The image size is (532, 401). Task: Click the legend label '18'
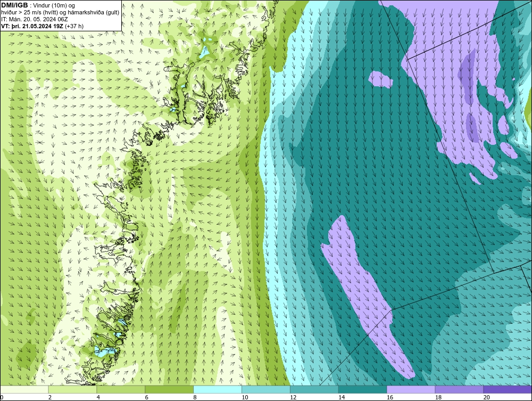[x=438, y=397]
